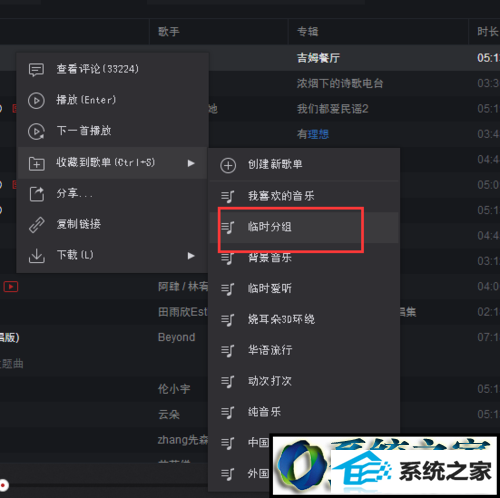Add song to 背景音乐 playlist
The image size is (500, 498).
(x=304, y=258)
